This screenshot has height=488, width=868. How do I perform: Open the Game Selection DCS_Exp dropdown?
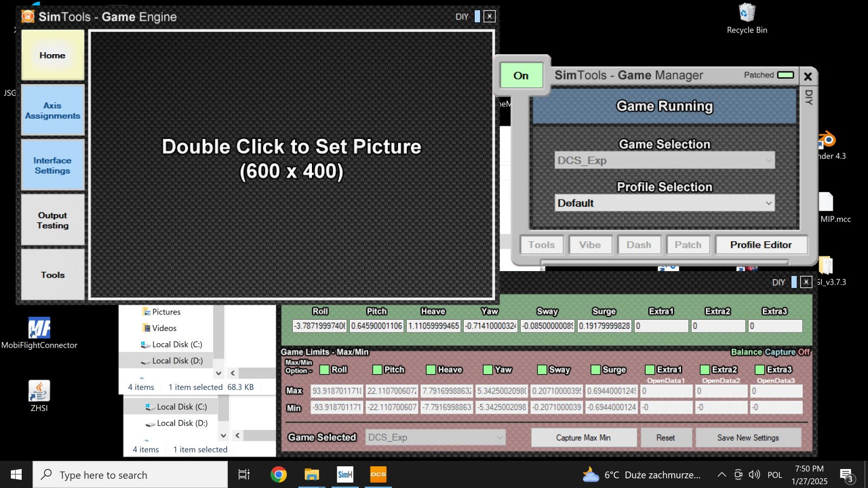(x=665, y=160)
